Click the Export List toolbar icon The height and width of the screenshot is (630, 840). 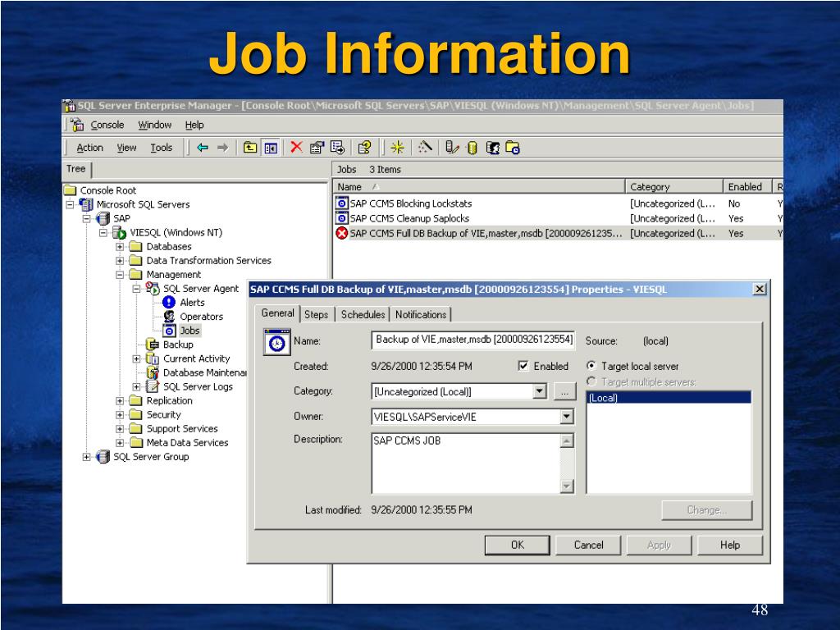[x=337, y=148]
